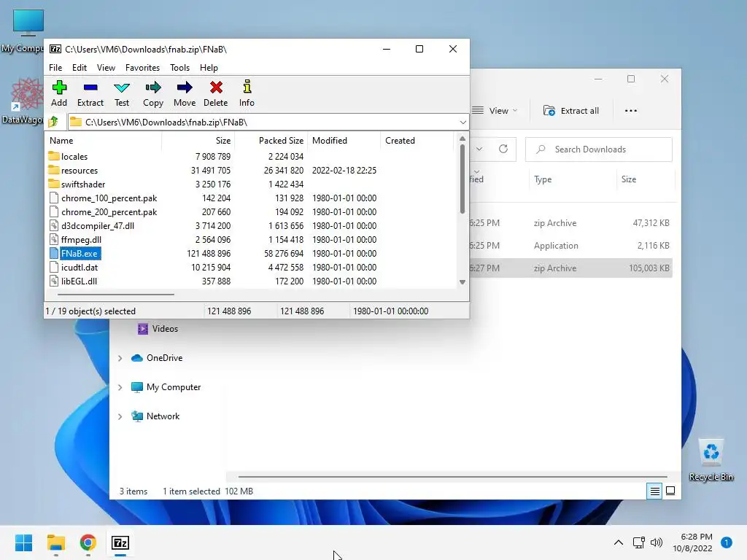Screen dimensions: 747x560
Task: Click the Refresh icon in Explorer window
Action: click(x=503, y=149)
